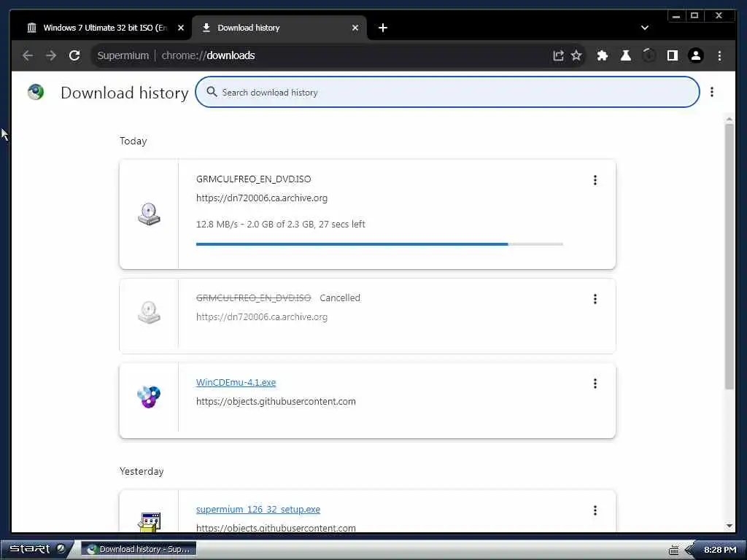Click dn720006.ca.archive.org URL of active download
Image resolution: width=747 pixels, height=560 pixels.
(262, 198)
